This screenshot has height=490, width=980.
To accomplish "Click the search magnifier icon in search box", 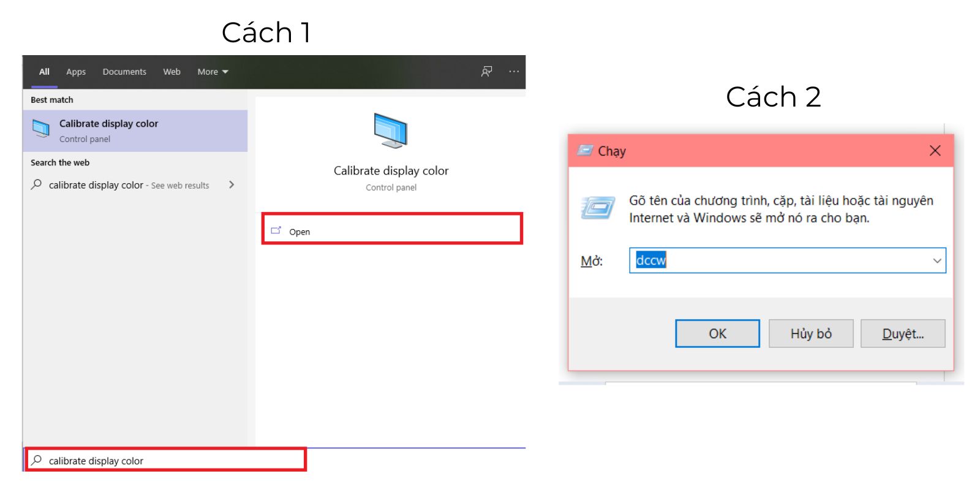I will pyautogui.click(x=37, y=460).
